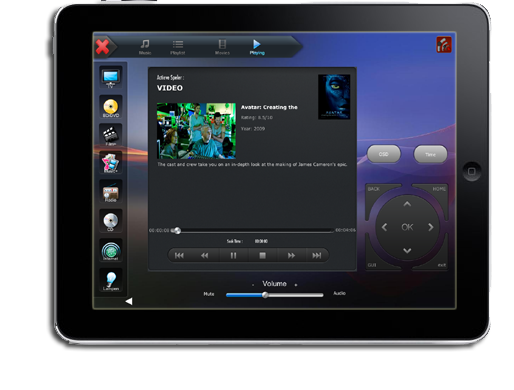
Task: Click the Avatar video preview thumbnail
Action: (x=196, y=131)
